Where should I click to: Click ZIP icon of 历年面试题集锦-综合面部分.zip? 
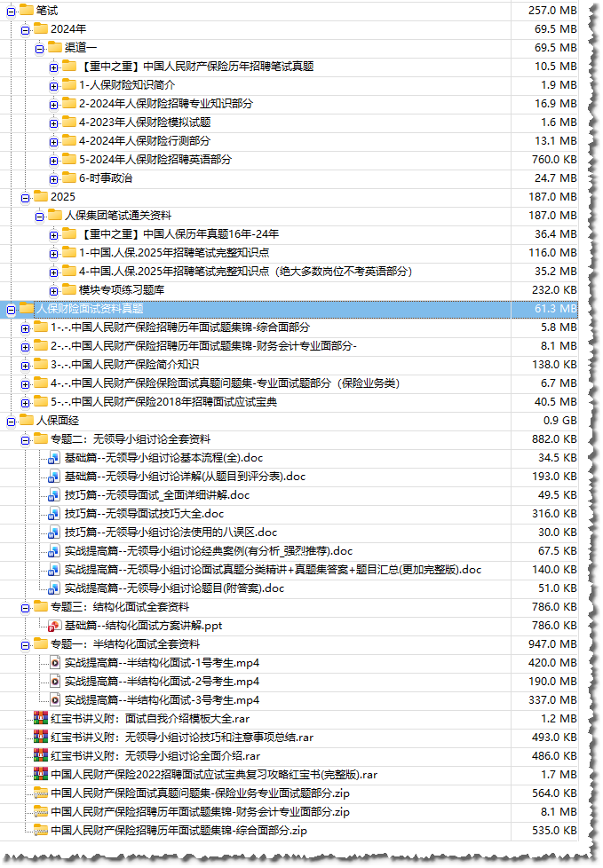pos(41,831)
